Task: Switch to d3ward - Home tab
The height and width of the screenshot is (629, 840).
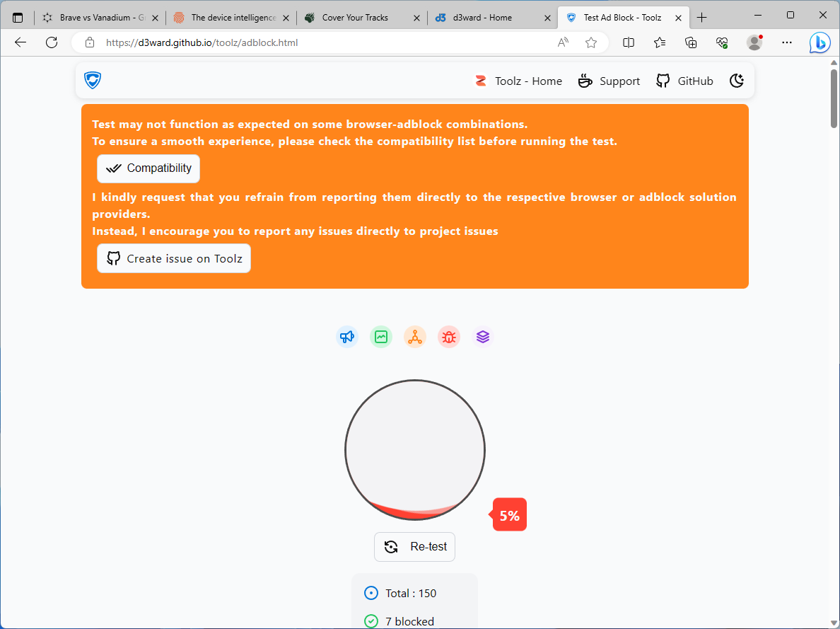Action: (x=494, y=18)
